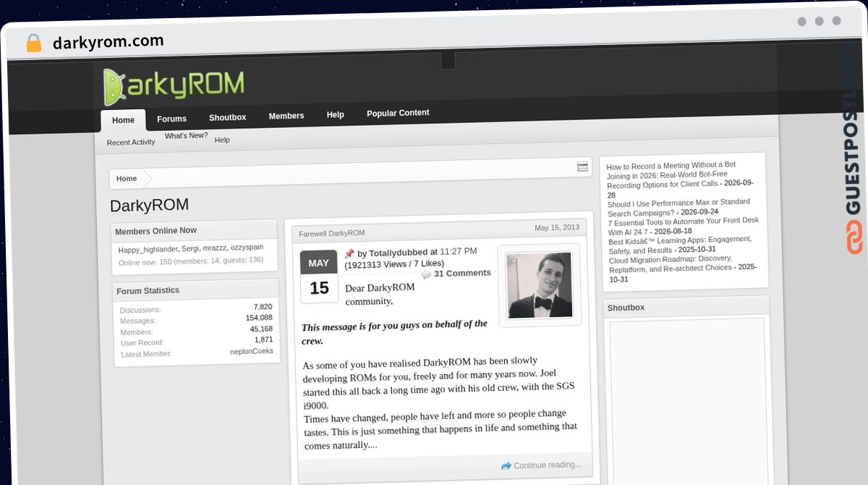The height and width of the screenshot is (485, 868).
Task: Click the Discussions count 7,820
Action: pyautogui.click(x=263, y=306)
